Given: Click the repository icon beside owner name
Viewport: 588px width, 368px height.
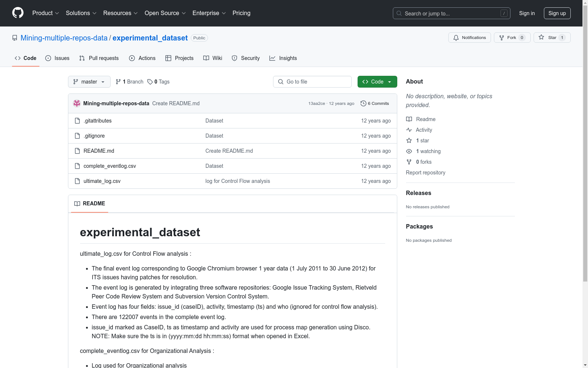Looking at the screenshot, I should (x=15, y=38).
